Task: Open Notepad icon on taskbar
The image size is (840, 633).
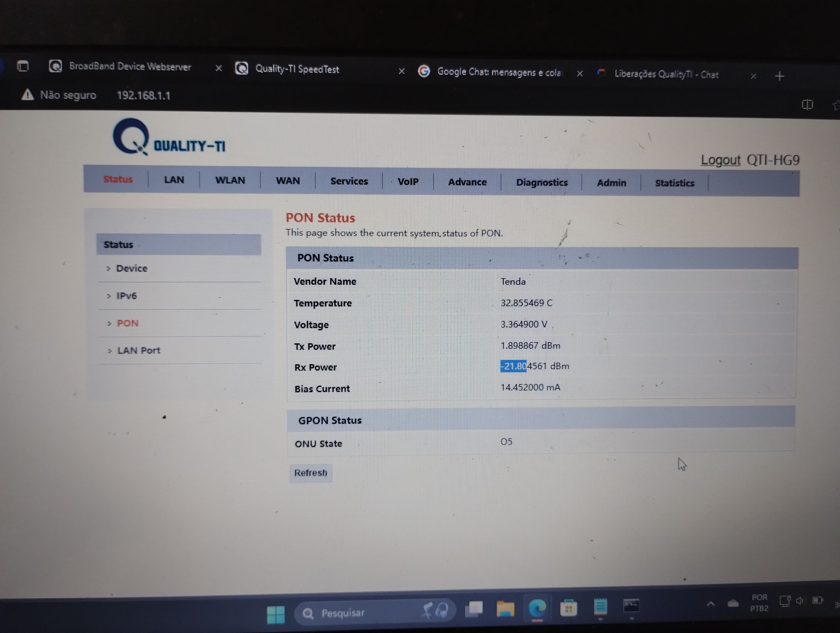Action: (600, 606)
